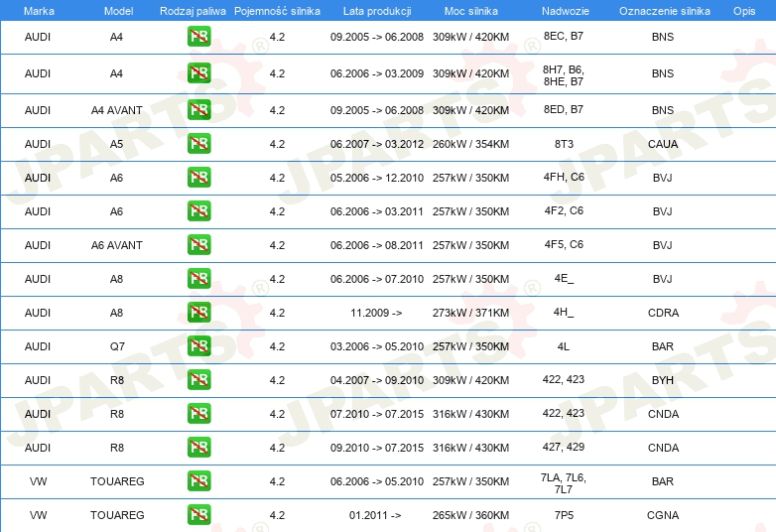
Task: Click the Oznaczenie silnika column header
Action: point(664,11)
